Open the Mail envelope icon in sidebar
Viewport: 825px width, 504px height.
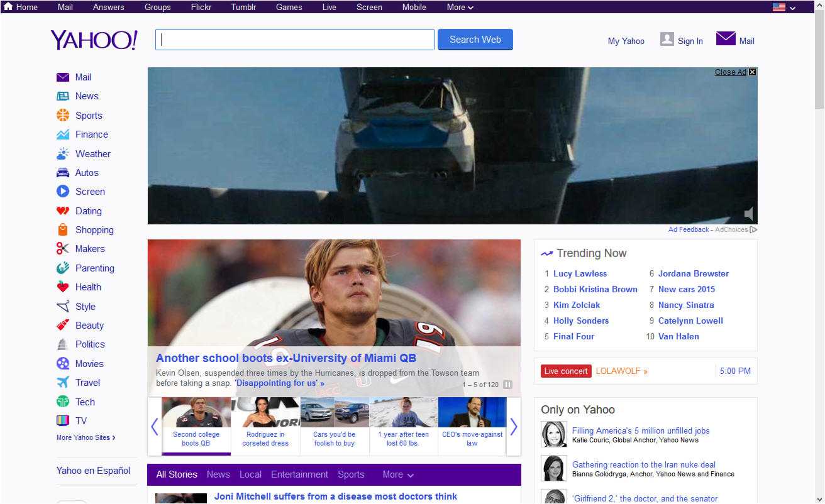pos(63,77)
